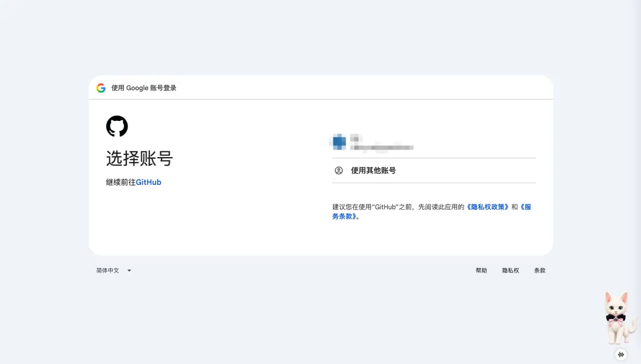641x364 pixels.
Task: Click the Google logo icon in header
Action: (x=101, y=88)
